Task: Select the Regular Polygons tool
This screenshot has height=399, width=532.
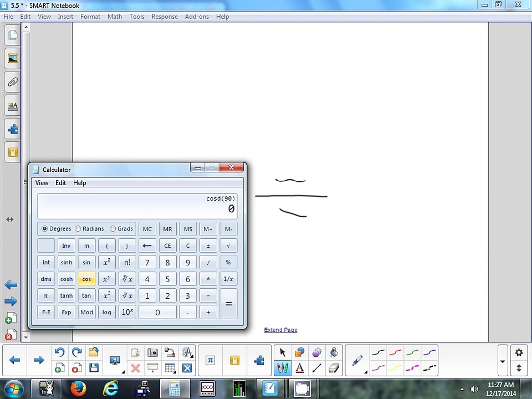Action: pyautogui.click(x=316, y=352)
